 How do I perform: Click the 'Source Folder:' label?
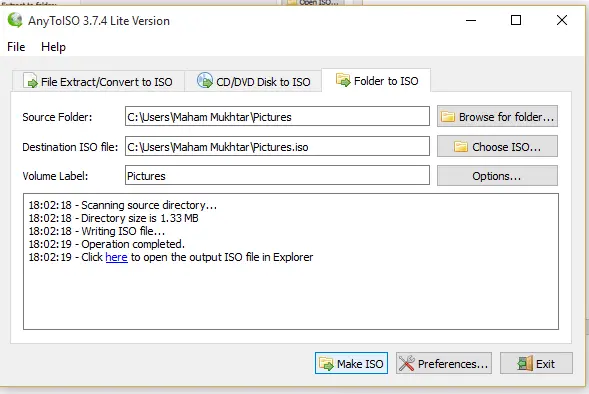[57, 117]
